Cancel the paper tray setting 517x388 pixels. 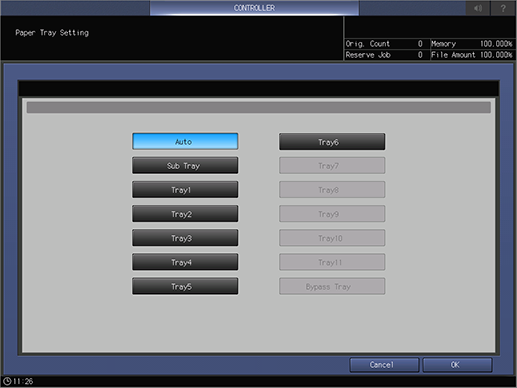384,365
